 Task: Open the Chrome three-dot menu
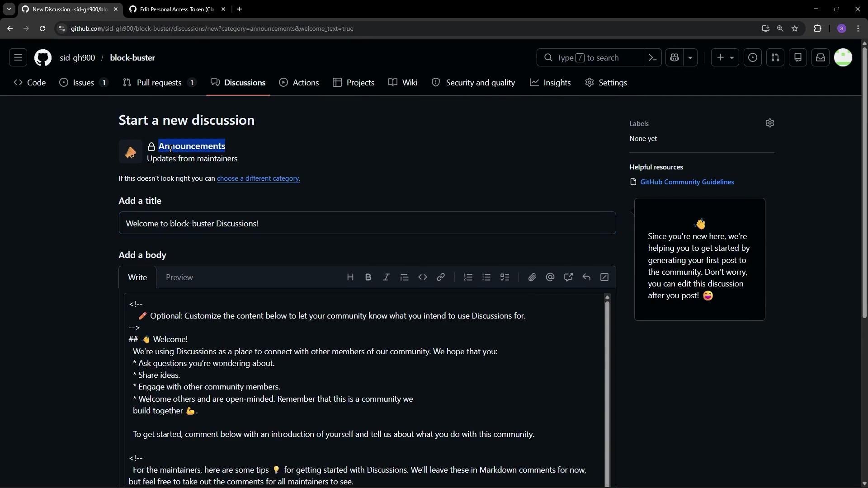(x=859, y=28)
